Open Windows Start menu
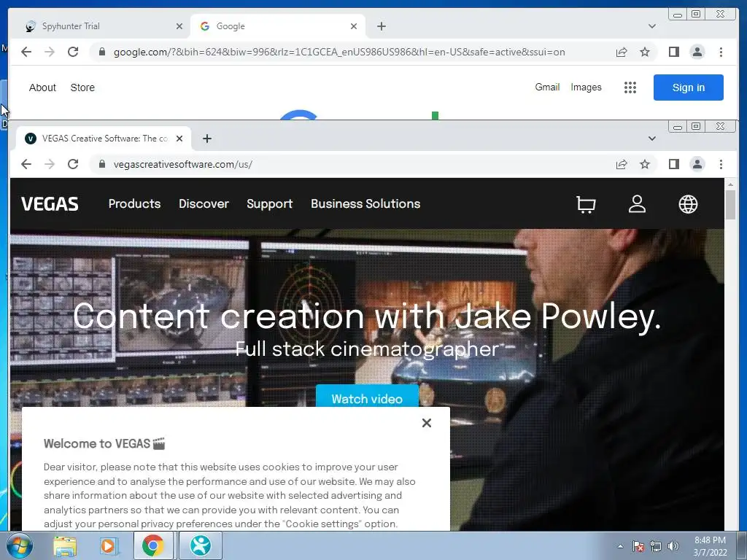747x560 pixels. coord(19,545)
